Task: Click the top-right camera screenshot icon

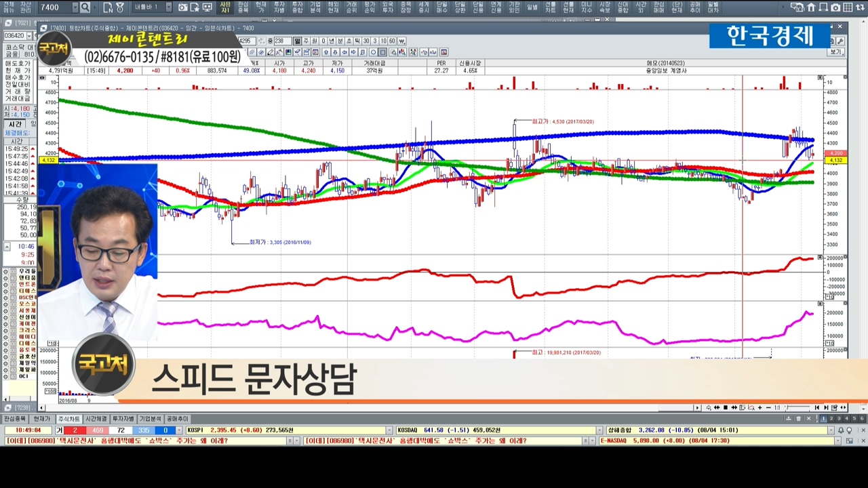Action: [x=835, y=7]
